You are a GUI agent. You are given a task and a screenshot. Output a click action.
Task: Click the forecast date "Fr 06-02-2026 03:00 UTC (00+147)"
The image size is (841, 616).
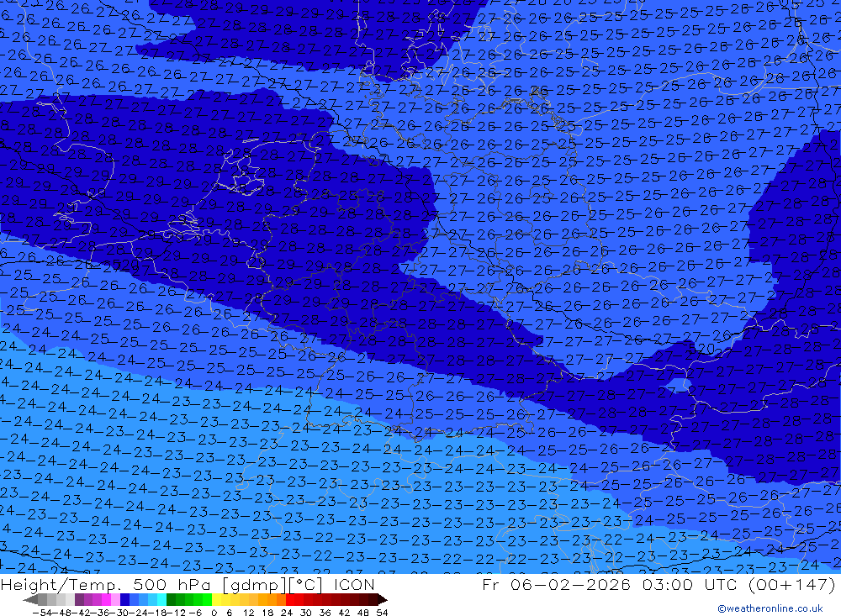[659, 584]
